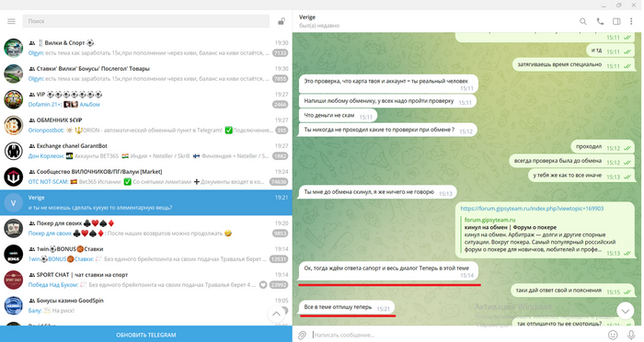Open the Покер для своих chat

point(145,228)
